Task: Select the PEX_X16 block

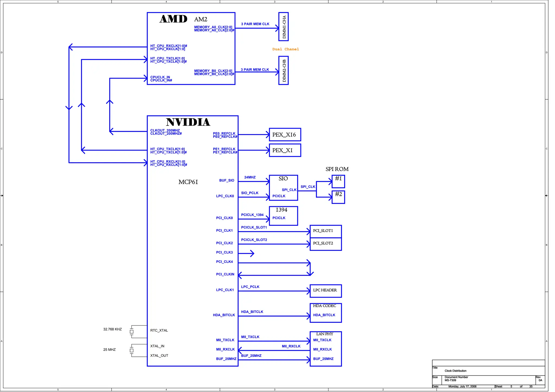Action: [x=285, y=135]
